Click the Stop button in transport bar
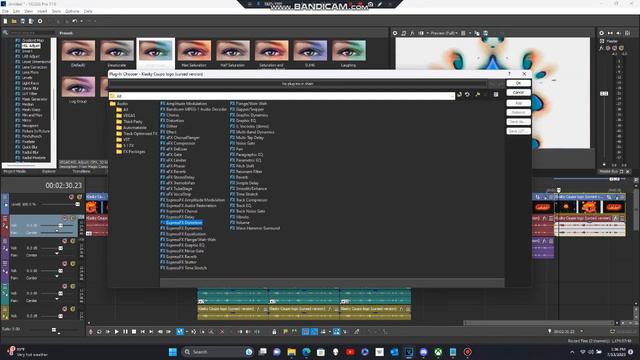This screenshot has width=640, height=360. [x=134, y=332]
